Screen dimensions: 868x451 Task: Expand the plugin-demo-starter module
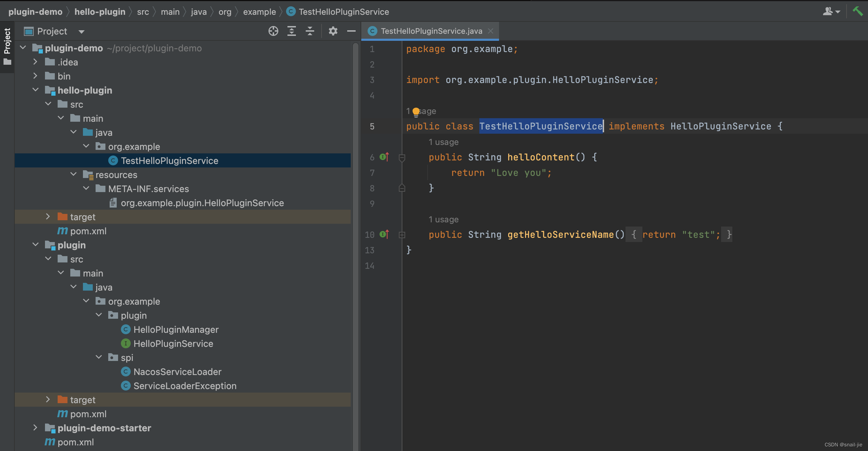(35, 428)
